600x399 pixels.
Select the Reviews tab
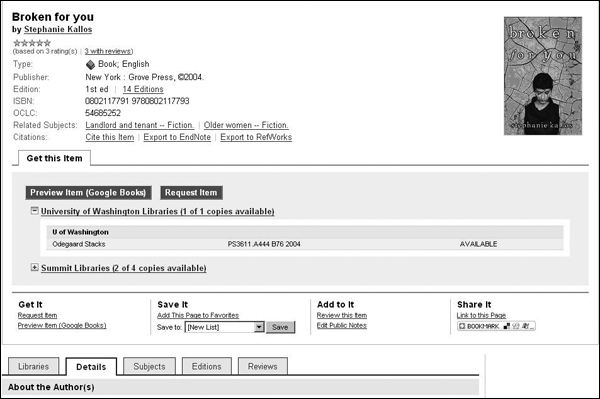[262, 366]
